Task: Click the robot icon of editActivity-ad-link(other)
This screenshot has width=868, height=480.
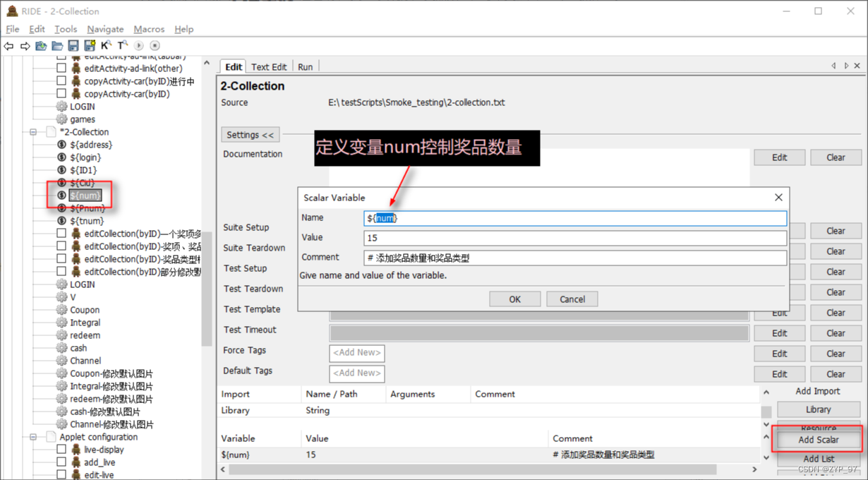Action: point(76,68)
